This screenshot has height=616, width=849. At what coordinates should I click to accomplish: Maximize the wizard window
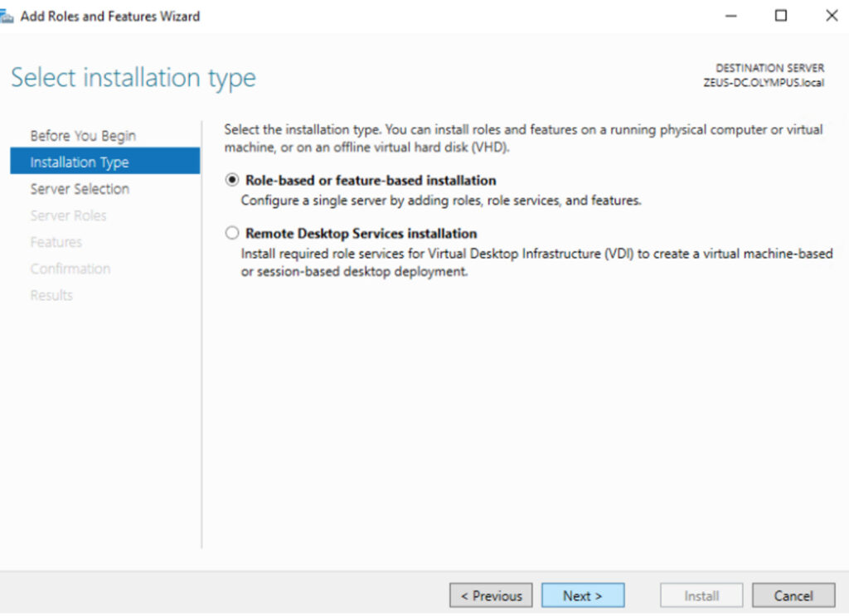click(x=781, y=16)
